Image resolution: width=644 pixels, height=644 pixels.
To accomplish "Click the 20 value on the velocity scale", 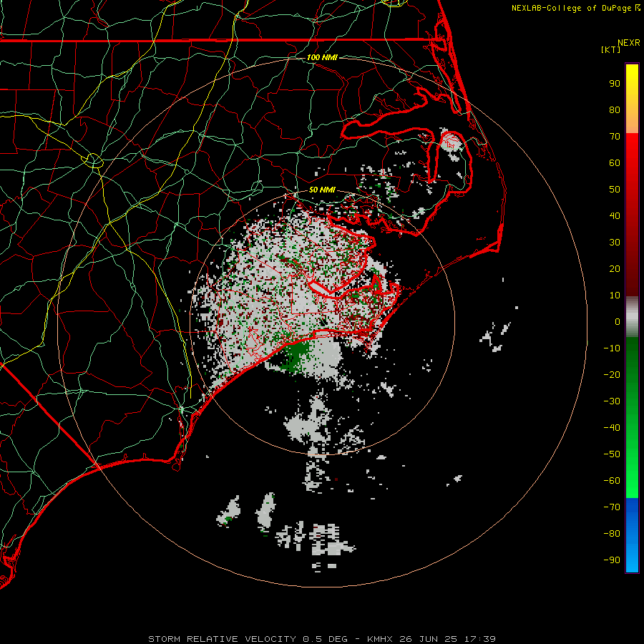I will pos(615,269).
